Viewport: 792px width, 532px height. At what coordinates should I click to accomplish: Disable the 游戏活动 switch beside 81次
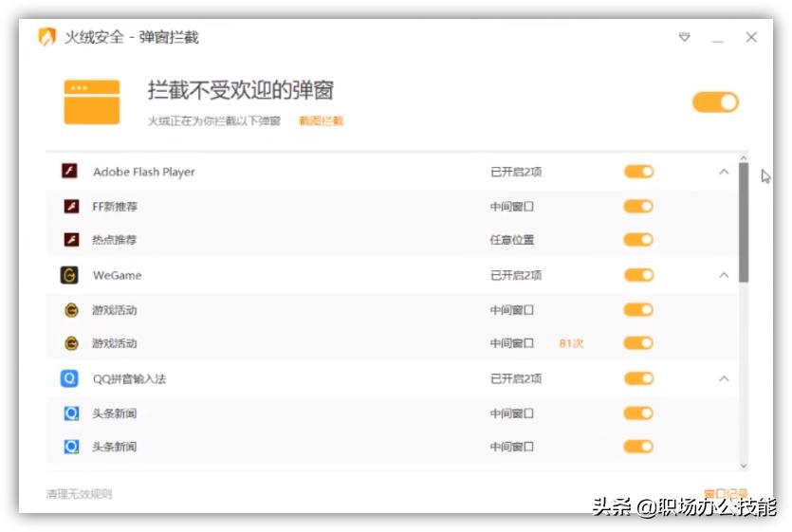(638, 343)
